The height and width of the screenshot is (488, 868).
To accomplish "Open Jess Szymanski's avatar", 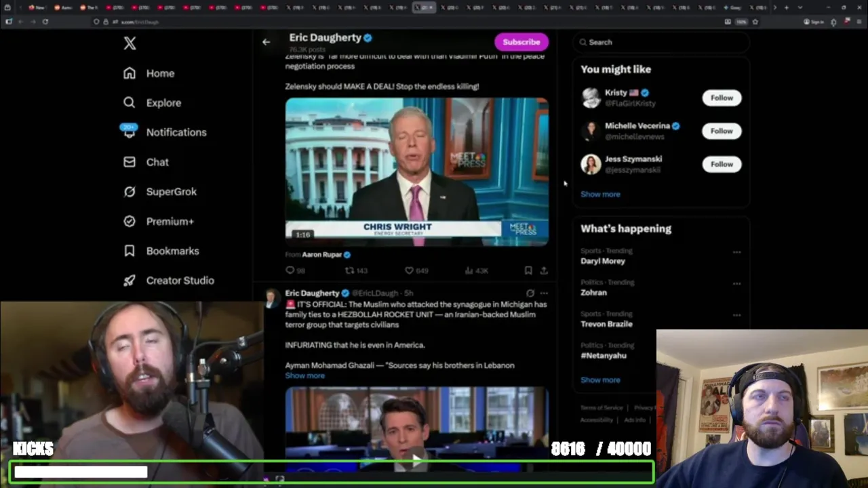I will (x=591, y=164).
